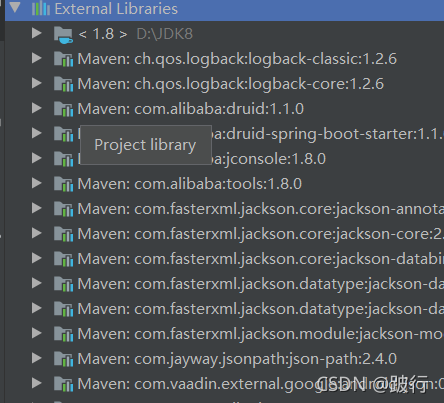Expand the json-path:2.4.0 library
Viewport: 444px width, 403px height.
pos(36,358)
